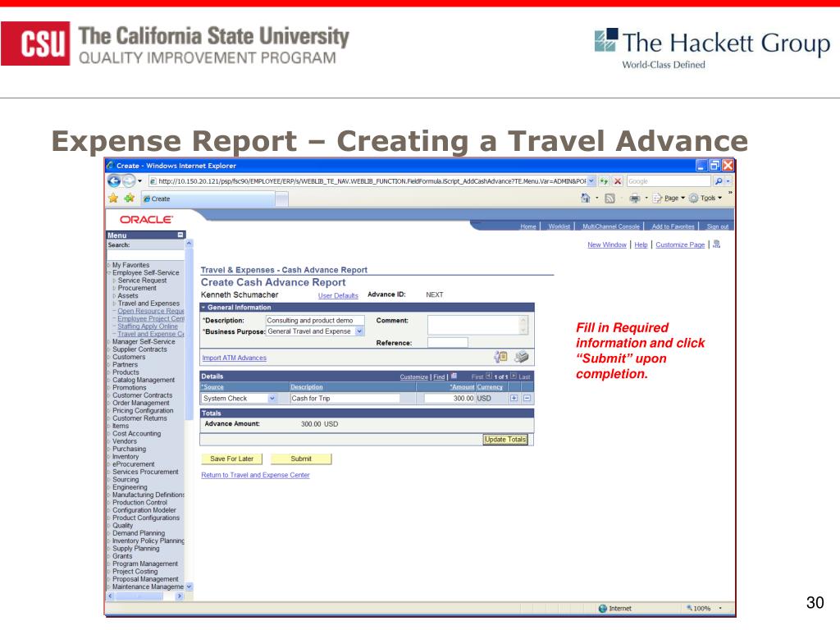
Task: Click the previous row arrow beside First
Action: [x=489, y=376]
